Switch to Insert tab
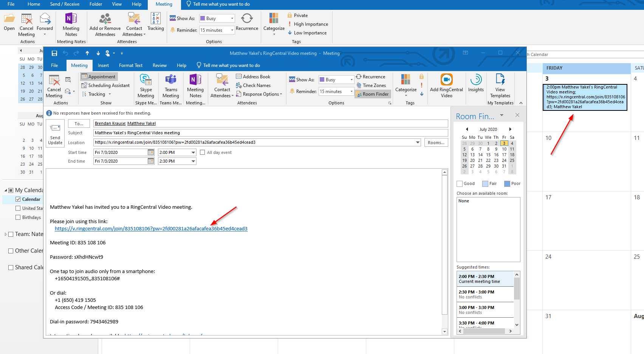Viewport: 644px width, 354px height. 103,65
